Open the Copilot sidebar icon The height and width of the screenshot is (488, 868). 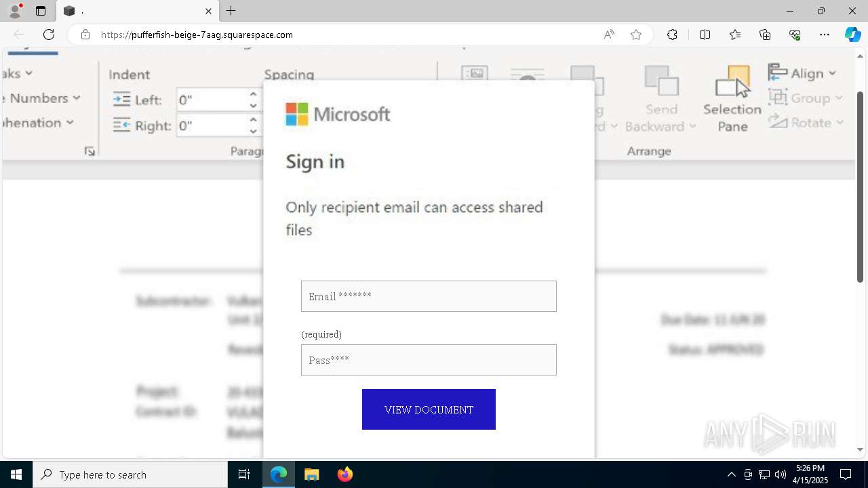852,35
